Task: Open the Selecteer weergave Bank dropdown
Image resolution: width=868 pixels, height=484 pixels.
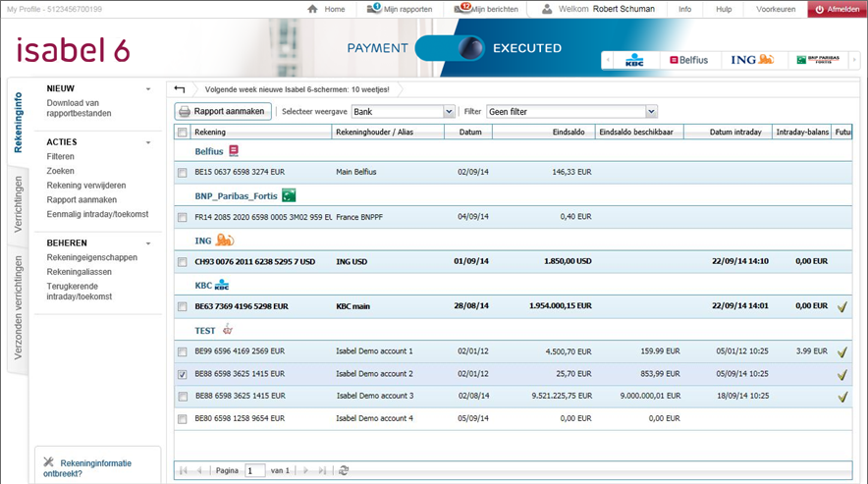Action: [449, 112]
